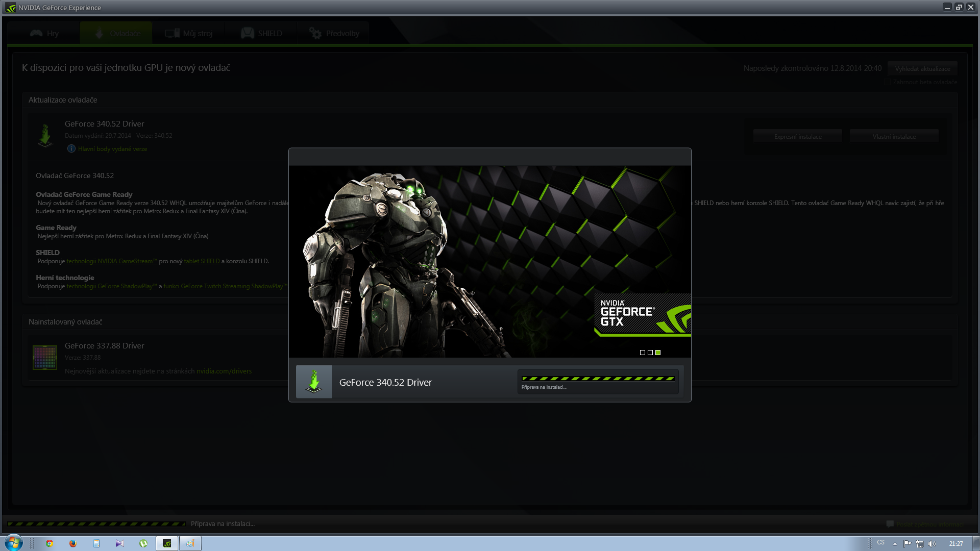Image resolution: width=980 pixels, height=551 pixels.
Task: Click the Příprava na instalaci status bar text
Action: (223, 524)
